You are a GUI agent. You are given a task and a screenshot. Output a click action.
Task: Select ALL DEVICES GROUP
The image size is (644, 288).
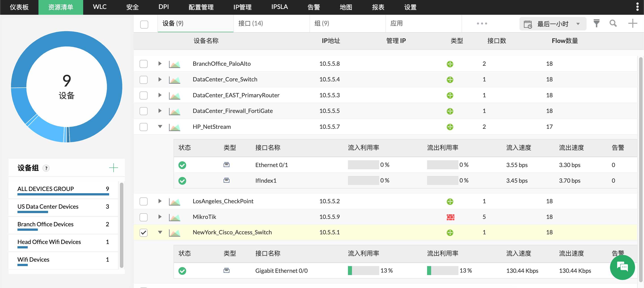coord(63,189)
